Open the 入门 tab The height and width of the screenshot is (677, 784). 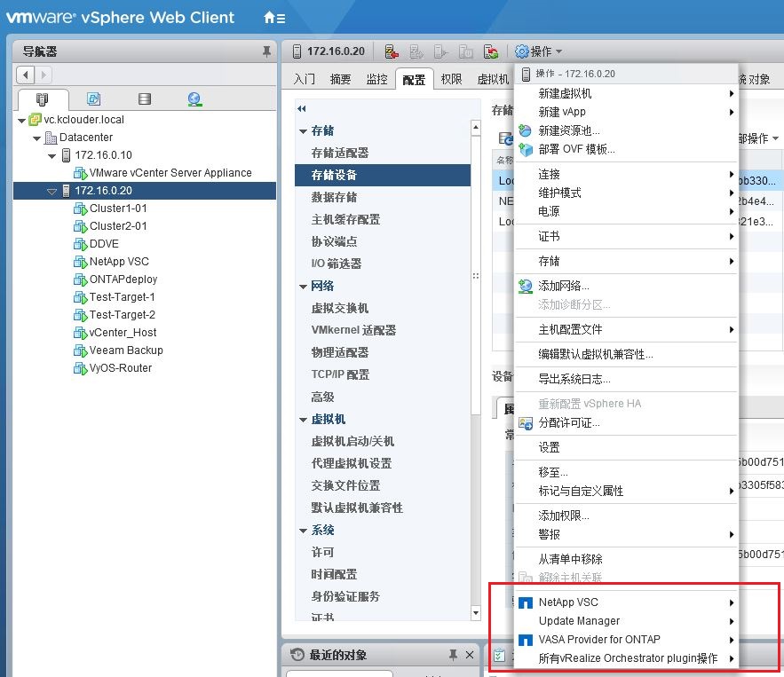pos(304,79)
